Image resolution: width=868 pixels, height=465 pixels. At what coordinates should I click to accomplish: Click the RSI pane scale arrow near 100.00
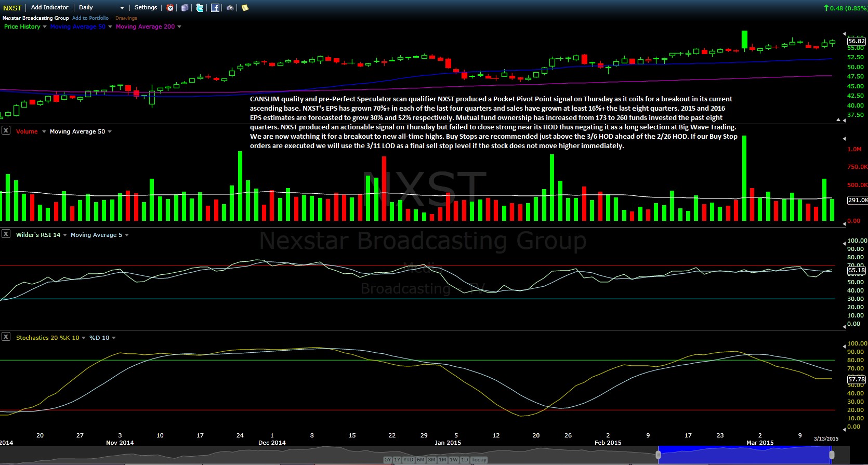[844, 243]
